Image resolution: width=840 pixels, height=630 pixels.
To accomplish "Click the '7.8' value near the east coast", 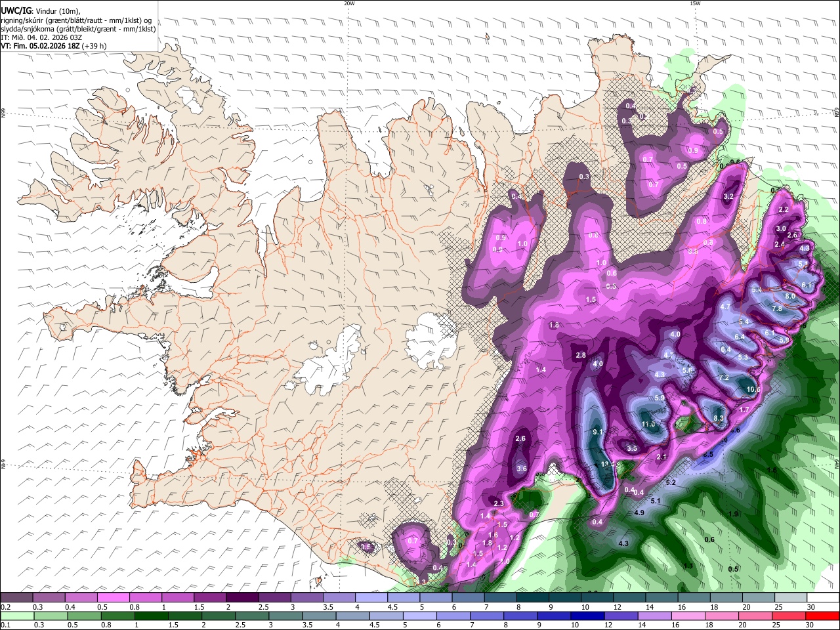I will pos(777,308).
